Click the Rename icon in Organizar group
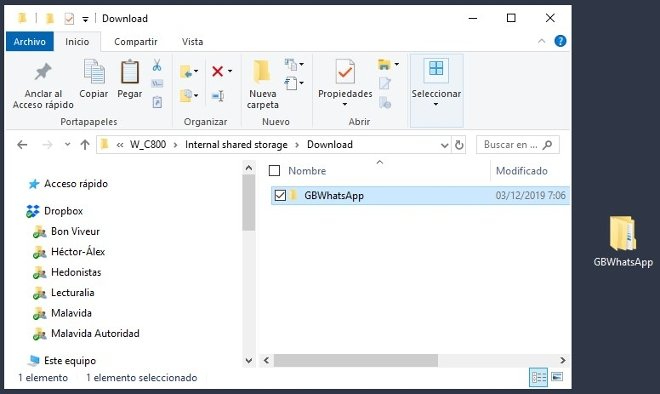This screenshot has height=394, width=660. [218, 96]
